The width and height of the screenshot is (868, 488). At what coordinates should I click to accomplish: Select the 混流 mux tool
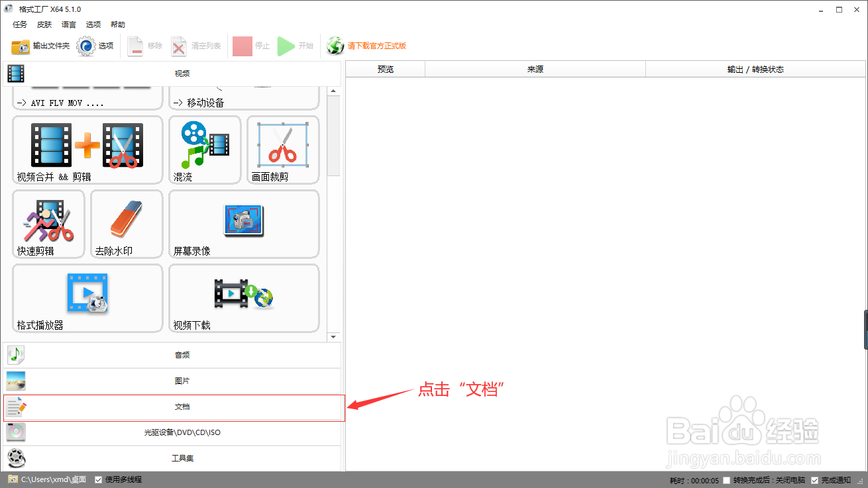tap(205, 150)
